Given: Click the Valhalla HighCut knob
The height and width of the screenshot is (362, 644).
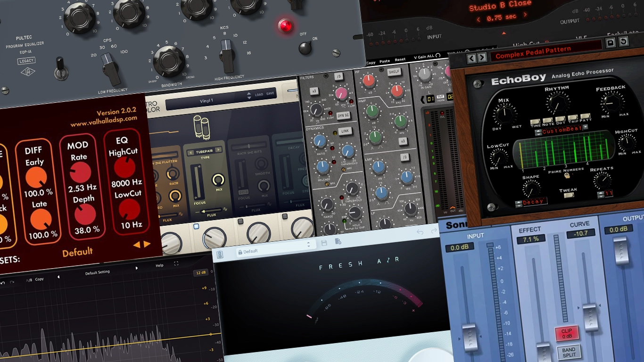Looking at the screenshot, I should pos(124,167).
